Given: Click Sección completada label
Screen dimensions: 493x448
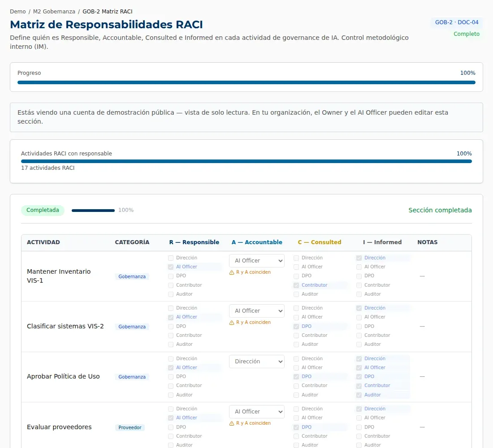Looking at the screenshot, I should pos(440,210).
